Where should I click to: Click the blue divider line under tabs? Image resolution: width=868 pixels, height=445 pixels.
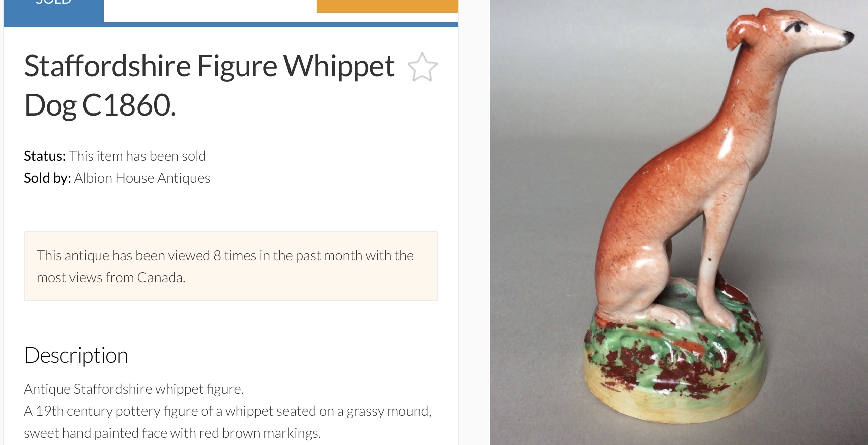[231, 24]
